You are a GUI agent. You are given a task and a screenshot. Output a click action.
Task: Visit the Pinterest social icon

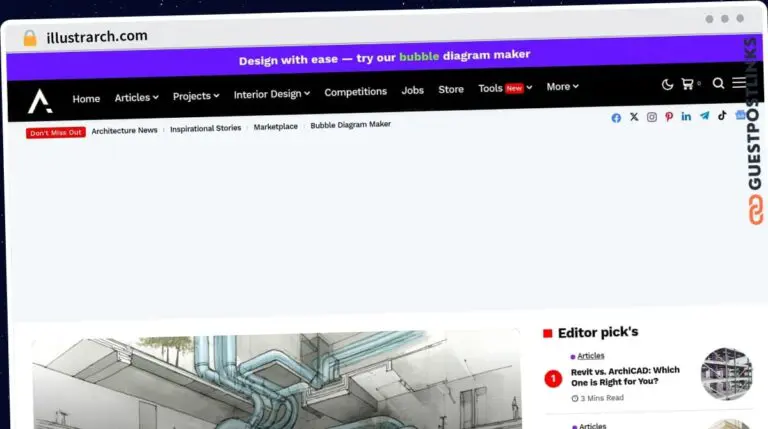click(669, 117)
